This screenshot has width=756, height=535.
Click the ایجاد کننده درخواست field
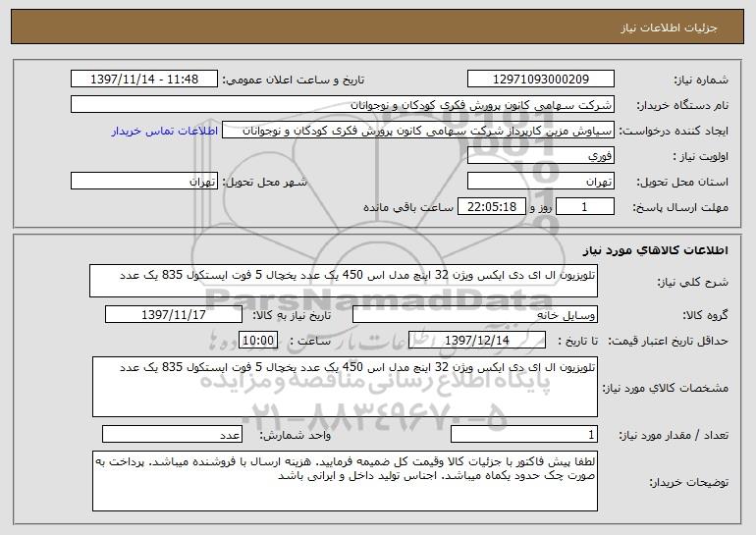pyautogui.click(x=418, y=131)
